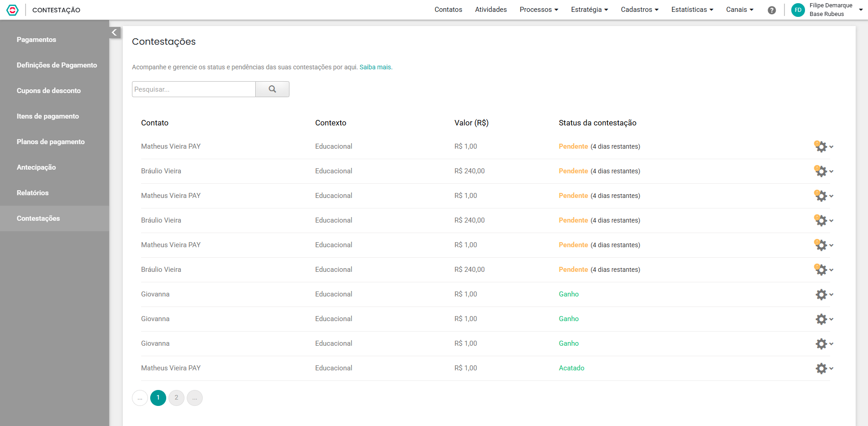Select Contestações in the sidebar

tap(54, 218)
